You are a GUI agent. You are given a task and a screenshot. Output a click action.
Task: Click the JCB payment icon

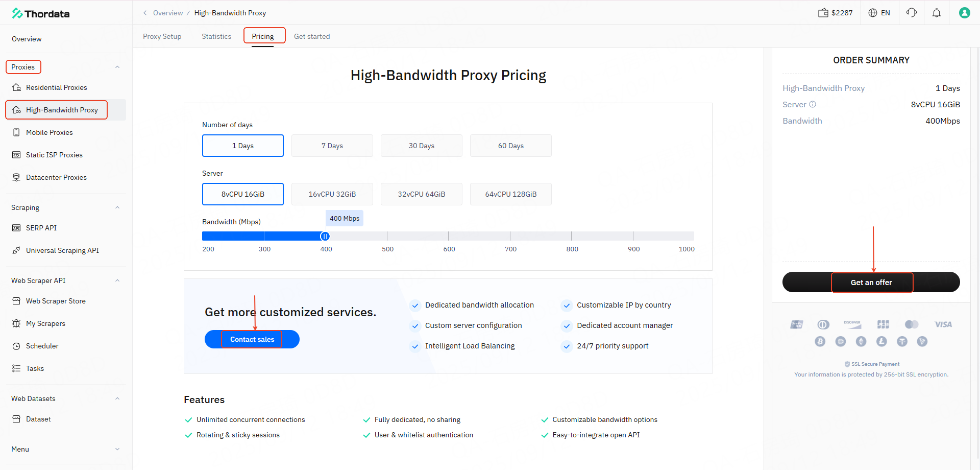883,324
